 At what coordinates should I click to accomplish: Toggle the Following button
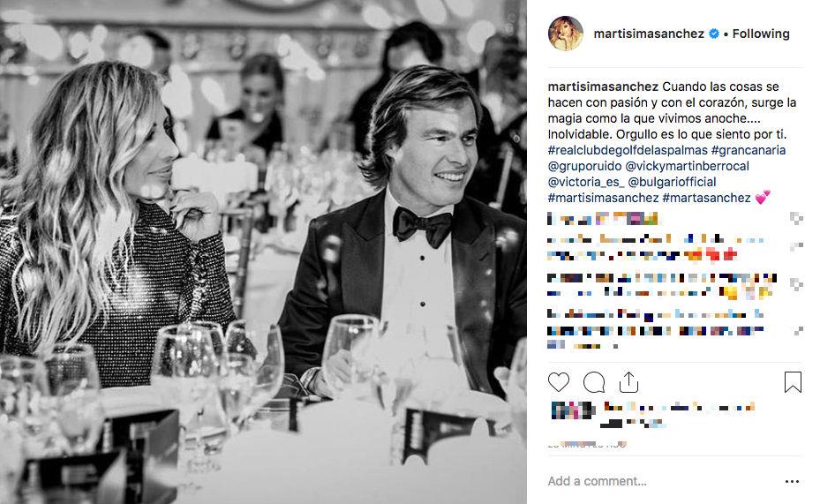point(761,34)
